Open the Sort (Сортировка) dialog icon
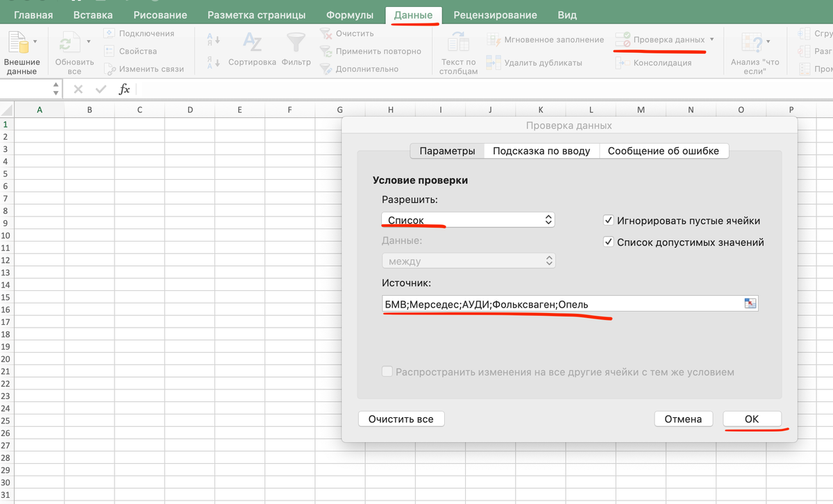Viewport: 833px width, 504px height. click(253, 44)
